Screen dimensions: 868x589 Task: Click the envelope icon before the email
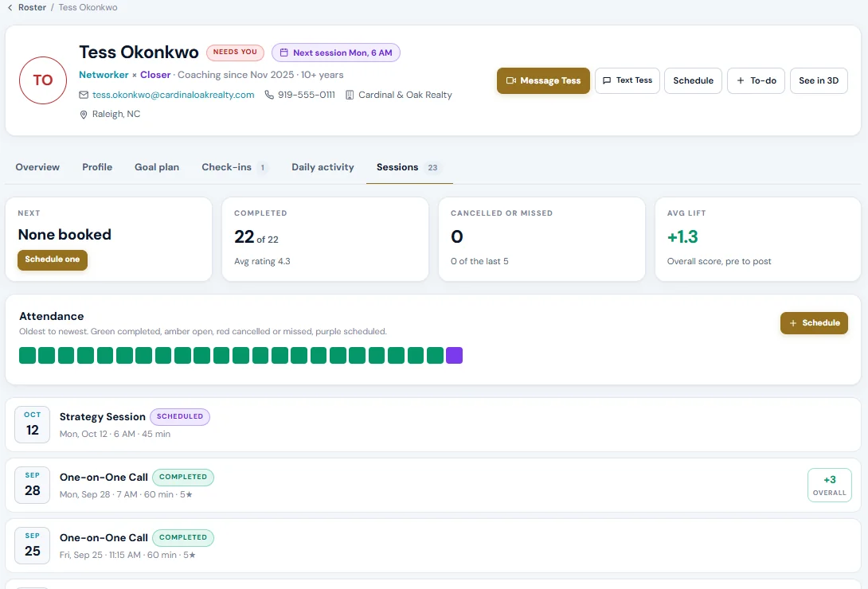[x=84, y=96]
